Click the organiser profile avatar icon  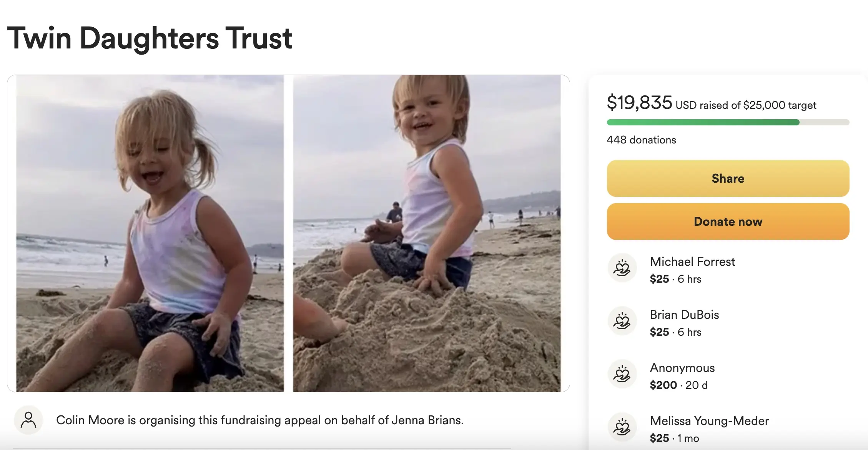(28, 420)
